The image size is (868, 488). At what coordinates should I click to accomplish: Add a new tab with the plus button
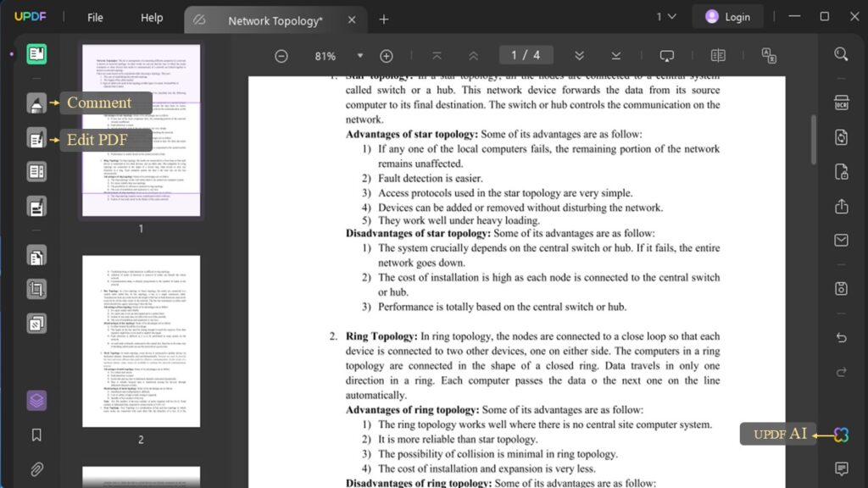tap(384, 20)
